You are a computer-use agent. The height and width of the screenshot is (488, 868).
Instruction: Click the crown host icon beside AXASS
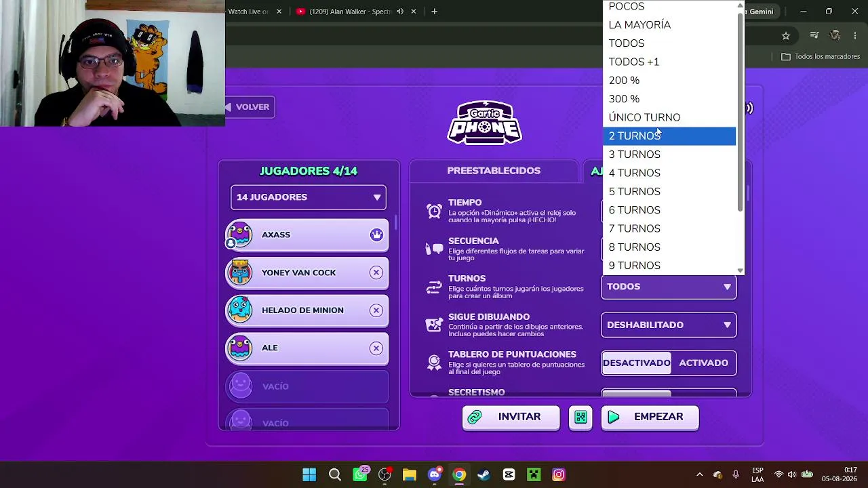pyautogui.click(x=376, y=235)
